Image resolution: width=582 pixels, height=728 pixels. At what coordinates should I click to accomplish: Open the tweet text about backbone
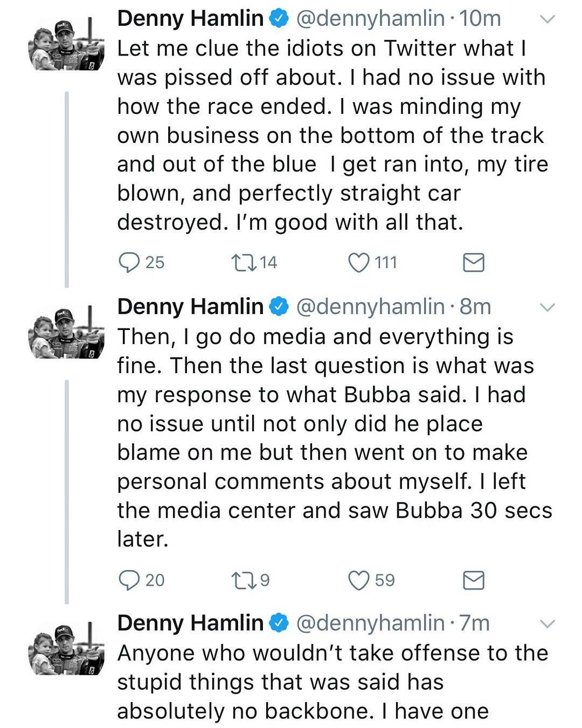click(332, 682)
